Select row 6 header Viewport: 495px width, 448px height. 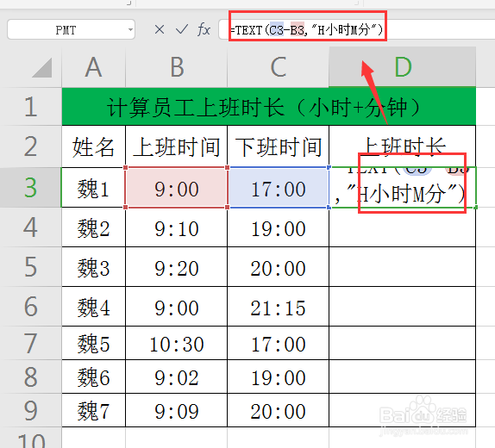tap(31, 307)
